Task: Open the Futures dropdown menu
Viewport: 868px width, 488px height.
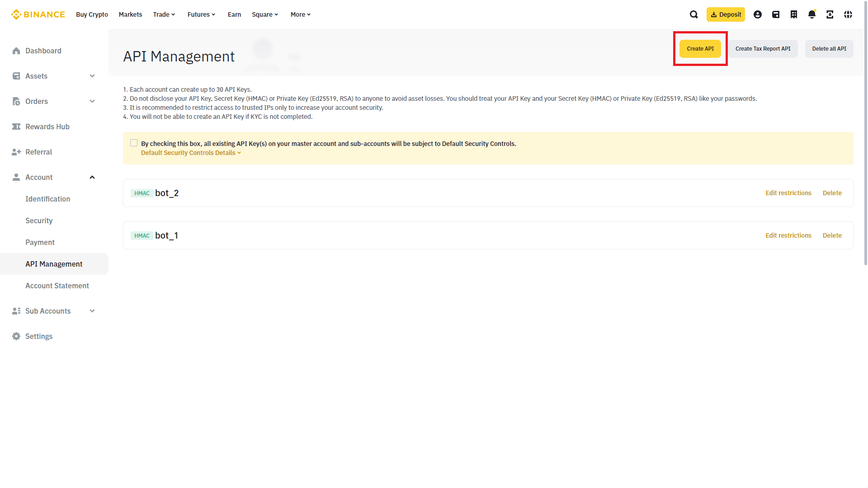Action: [x=202, y=14]
